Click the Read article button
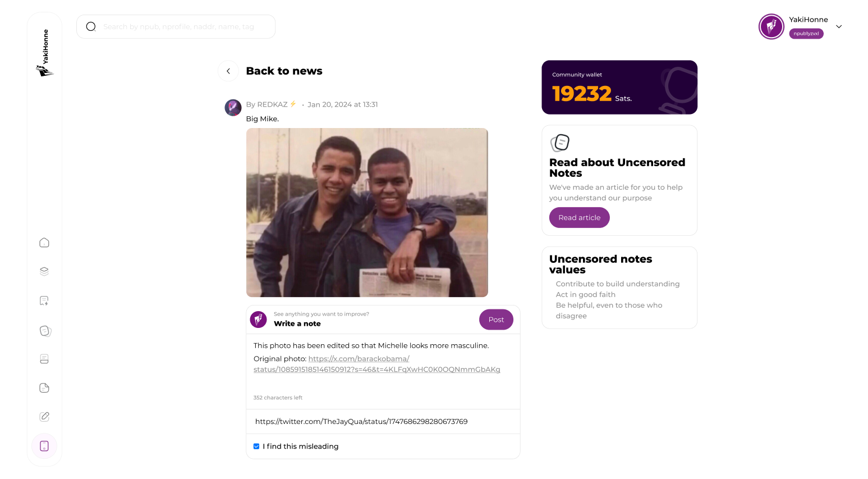This screenshot has height=479, width=868. click(579, 218)
